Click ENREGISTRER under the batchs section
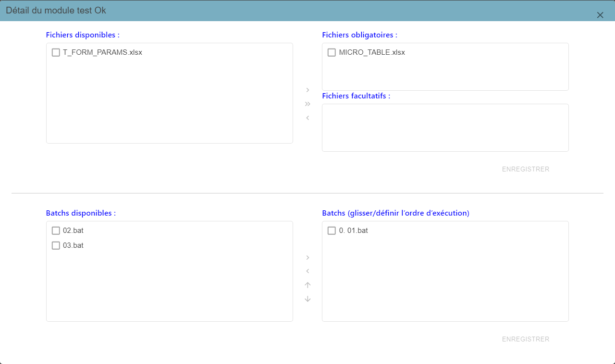The width and height of the screenshot is (615, 364). [526, 339]
